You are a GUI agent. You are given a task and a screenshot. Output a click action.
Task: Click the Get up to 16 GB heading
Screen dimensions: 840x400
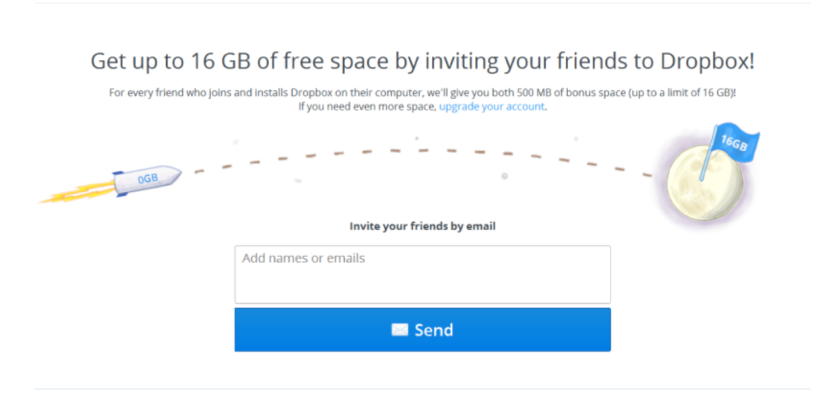[422, 62]
